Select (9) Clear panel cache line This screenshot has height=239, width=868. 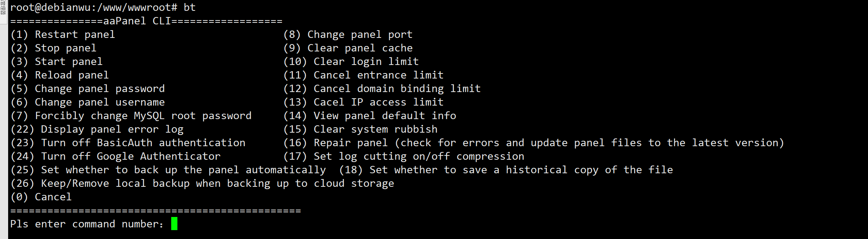[x=348, y=48]
